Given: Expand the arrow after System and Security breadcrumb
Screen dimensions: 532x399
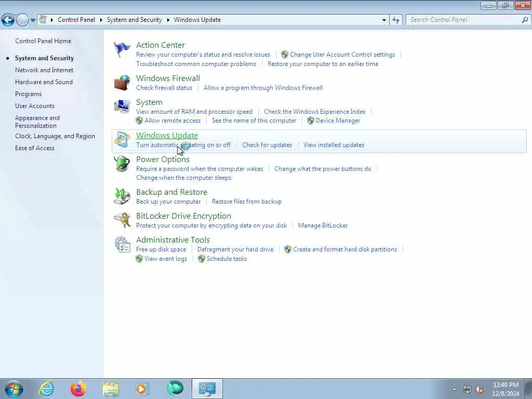Looking at the screenshot, I should (168, 20).
